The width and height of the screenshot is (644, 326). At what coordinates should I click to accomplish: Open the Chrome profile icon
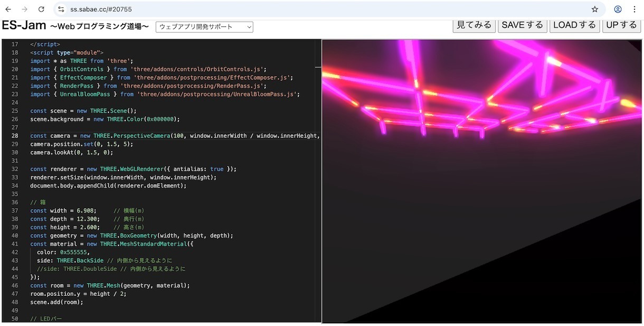[x=618, y=9]
